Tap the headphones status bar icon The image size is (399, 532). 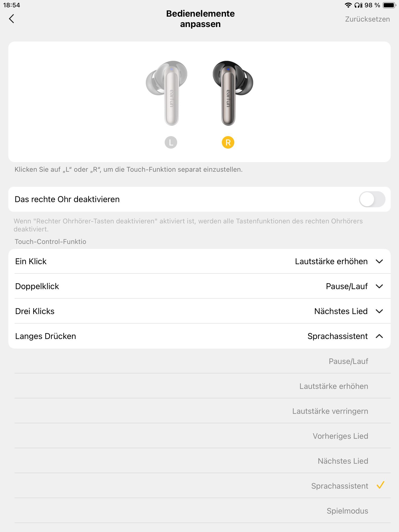[358, 5]
